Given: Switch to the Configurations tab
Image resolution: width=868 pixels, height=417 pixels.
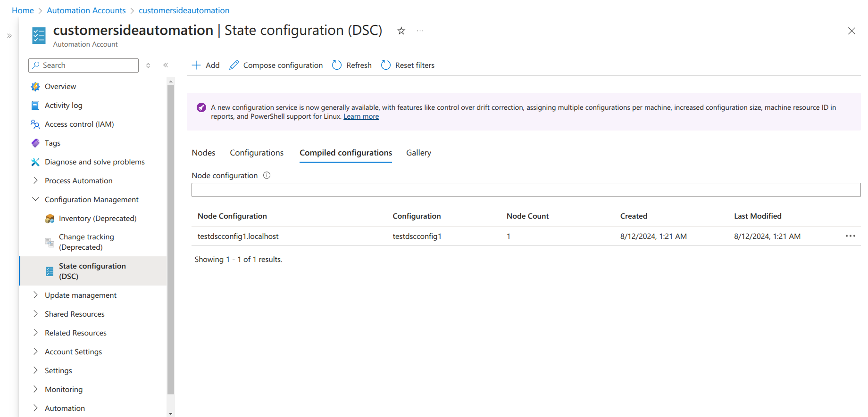Looking at the screenshot, I should [257, 153].
